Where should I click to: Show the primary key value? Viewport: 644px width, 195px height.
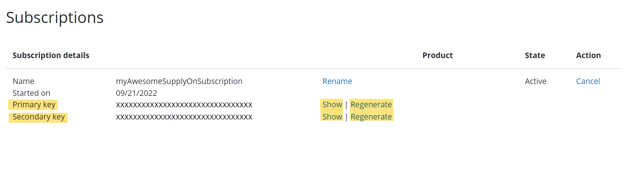(x=332, y=105)
